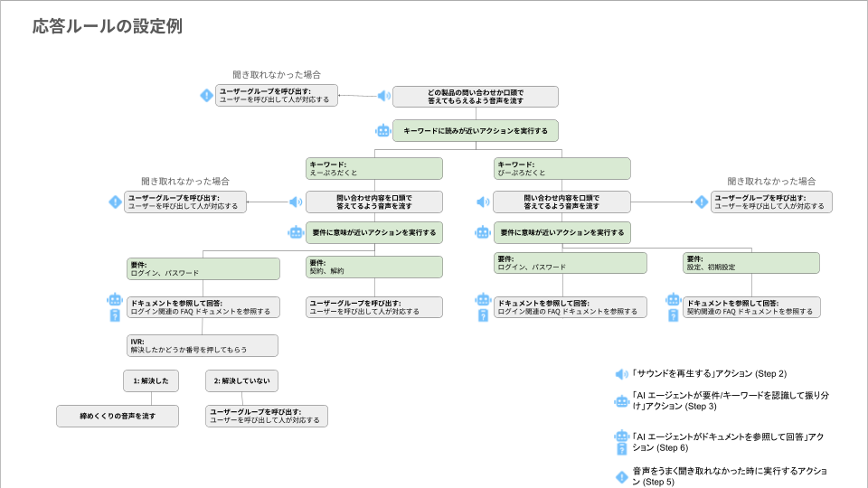868x488 pixels.
Task: Click the diamond icon in えーぷろだくと branch's fallback
Action: [115, 202]
